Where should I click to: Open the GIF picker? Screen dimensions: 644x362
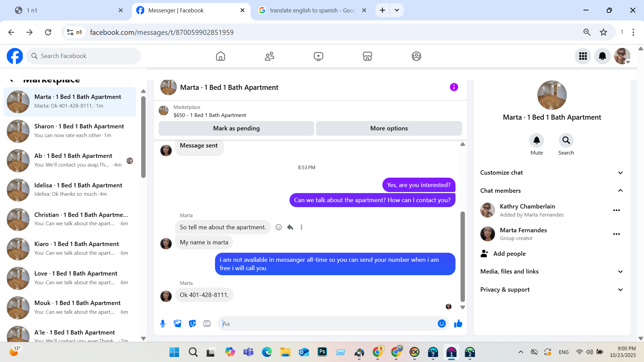[207, 323]
